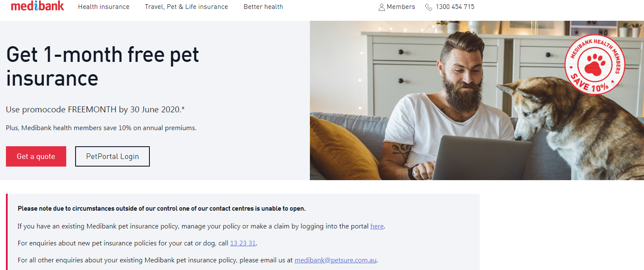Go to the Members link
644x270 pixels.
[401, 7]
